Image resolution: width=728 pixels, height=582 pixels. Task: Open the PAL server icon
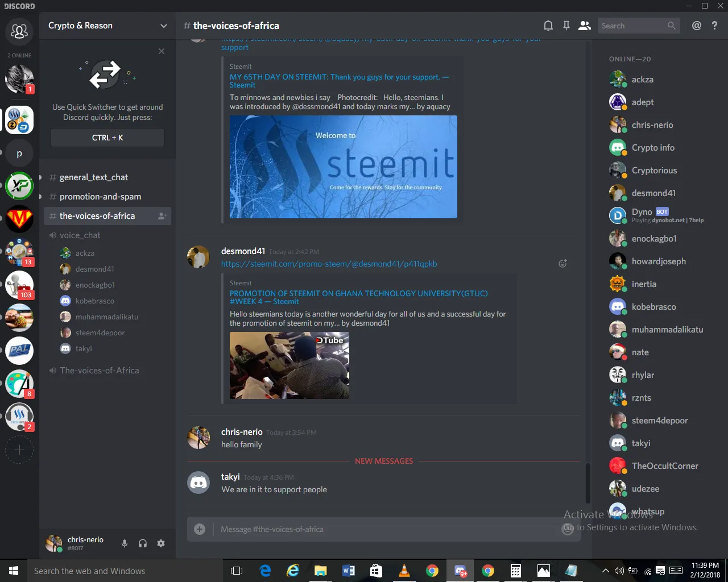(x=19, y=351)
